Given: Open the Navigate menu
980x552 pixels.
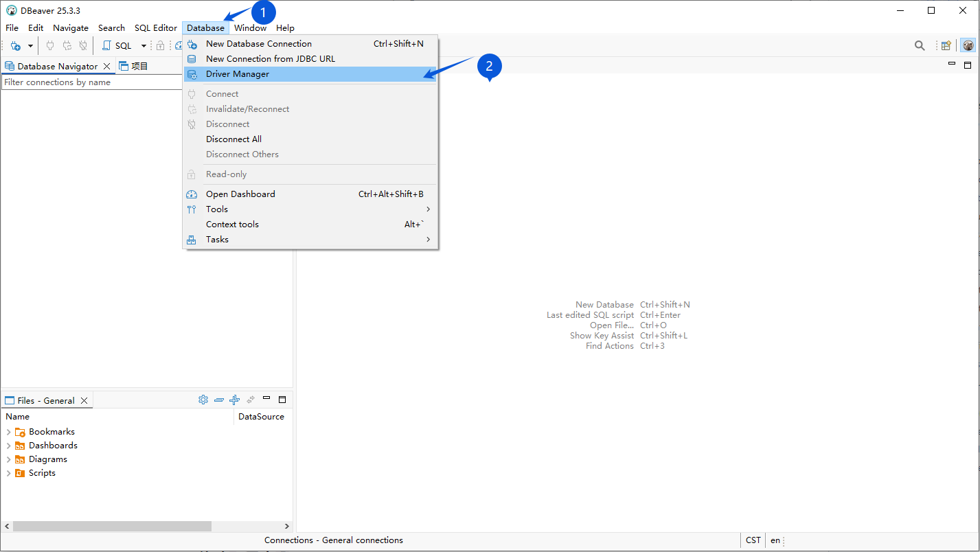Looking at the screenshot, I should 71,28.
